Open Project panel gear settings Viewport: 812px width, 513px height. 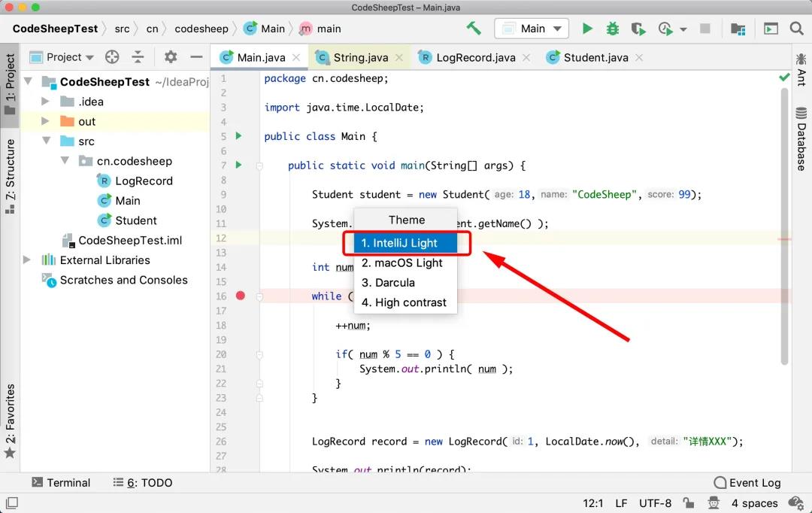point(171,56)
